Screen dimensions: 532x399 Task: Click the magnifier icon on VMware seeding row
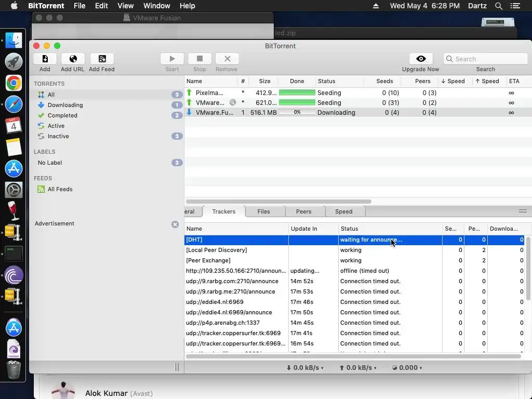click(x=232, y=102)
